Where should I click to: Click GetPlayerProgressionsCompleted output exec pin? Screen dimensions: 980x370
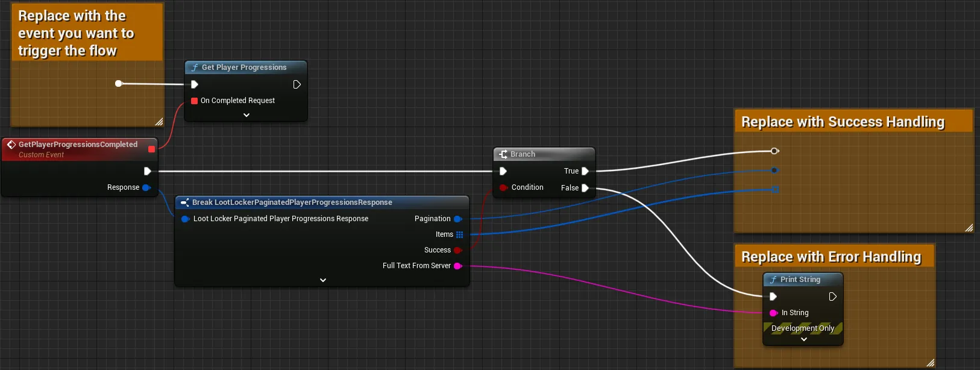click(147, 171)
